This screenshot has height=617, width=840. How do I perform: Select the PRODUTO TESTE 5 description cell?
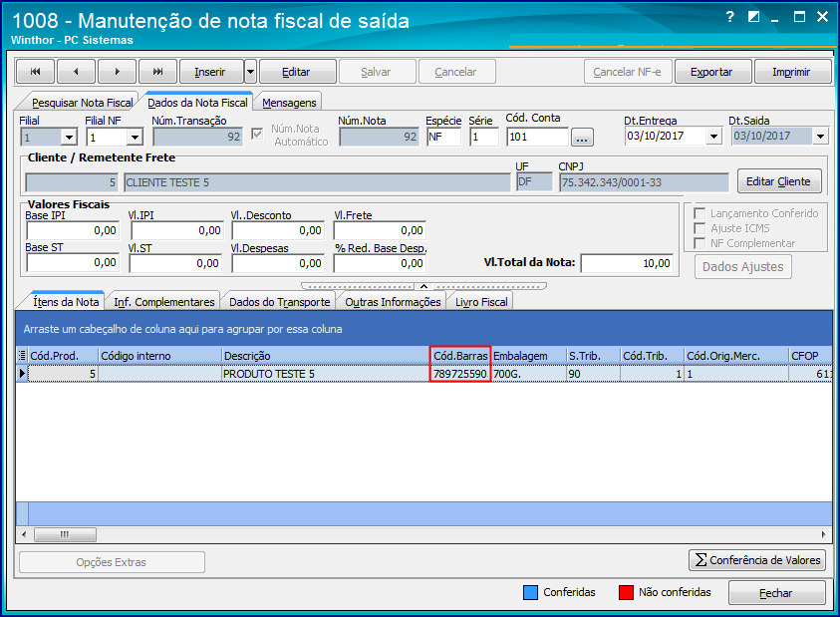pyautogui.click(x=326, y=374)
